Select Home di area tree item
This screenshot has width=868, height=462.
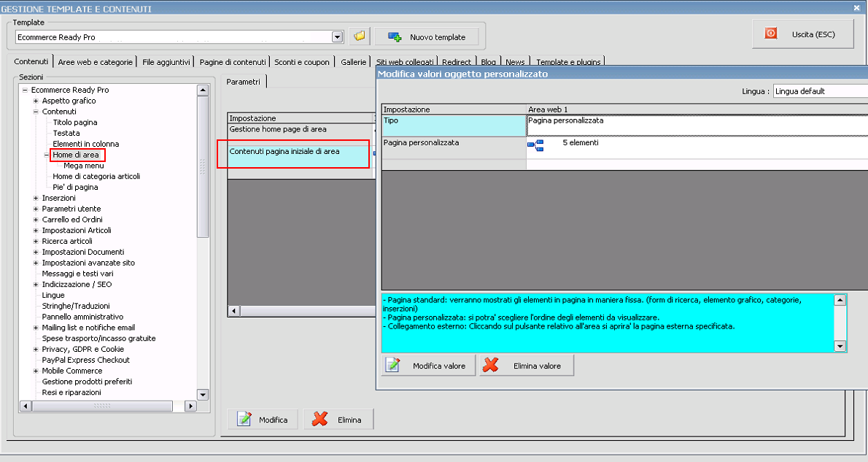pos(76,155)
